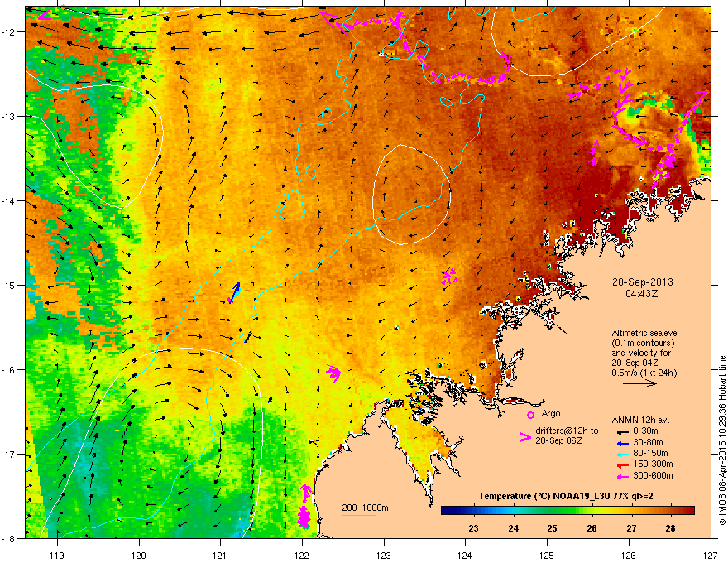Image resolution: width=728 pixels, height=563 pixels.
Task: Click the magenta drifter marker near 122.4E 16S
Action: (333, 373)
